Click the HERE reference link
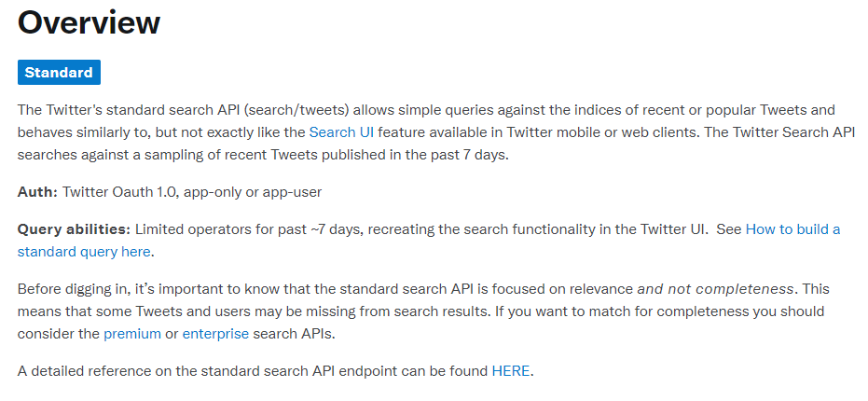The width and height of the screenshot is (868, 401). click(x=510, y=371)
